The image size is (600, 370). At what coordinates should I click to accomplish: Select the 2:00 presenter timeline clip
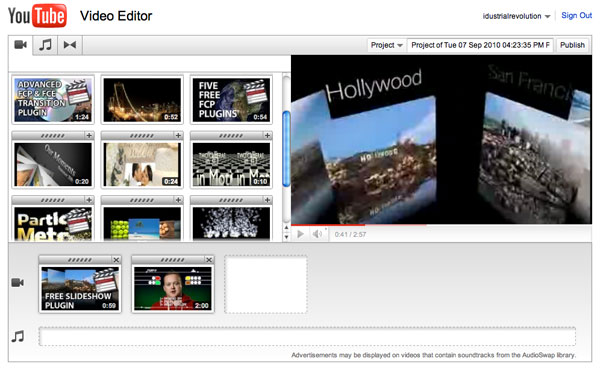point(173,289)
